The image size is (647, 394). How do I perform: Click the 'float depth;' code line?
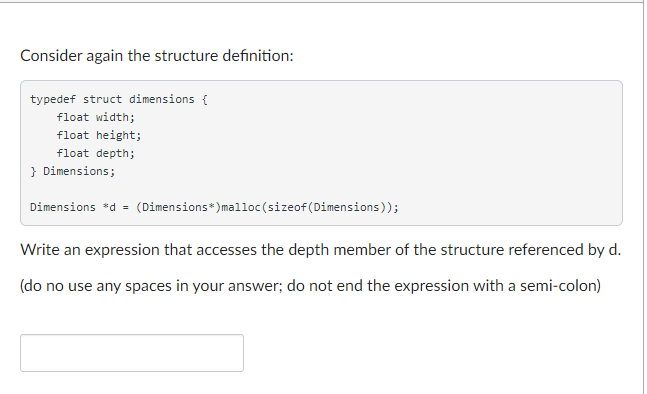coord(96,153)
